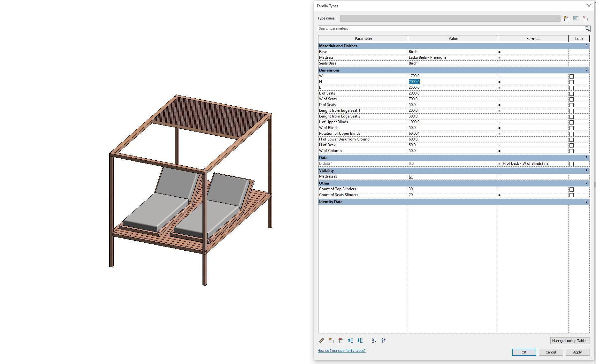Image resolution: width=596 pixels, height=364 pixels.
Task: Click the W of Blinds formula cell
Action: 533,128
